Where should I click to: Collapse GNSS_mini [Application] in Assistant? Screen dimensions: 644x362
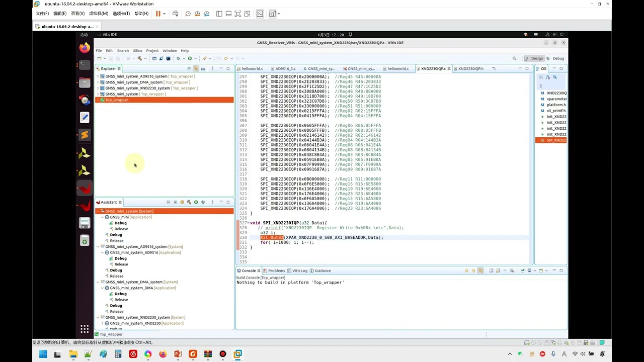(x=103, y=217)
